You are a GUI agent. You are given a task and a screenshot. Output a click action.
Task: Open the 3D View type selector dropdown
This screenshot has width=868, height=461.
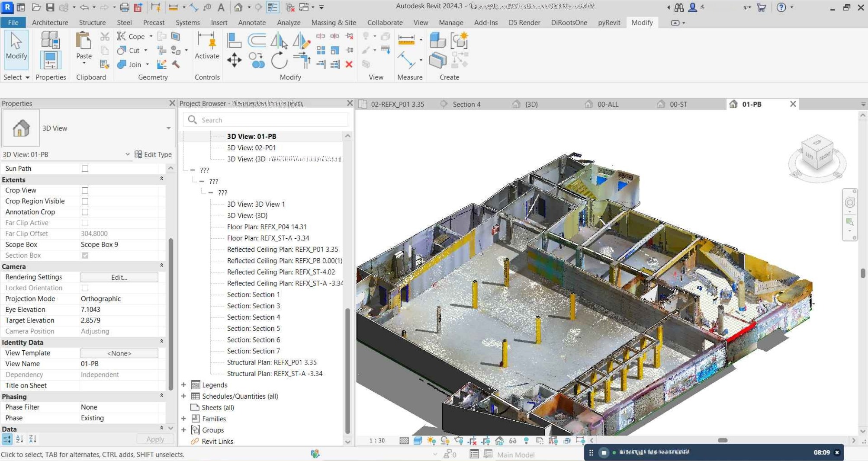[168, 128]
